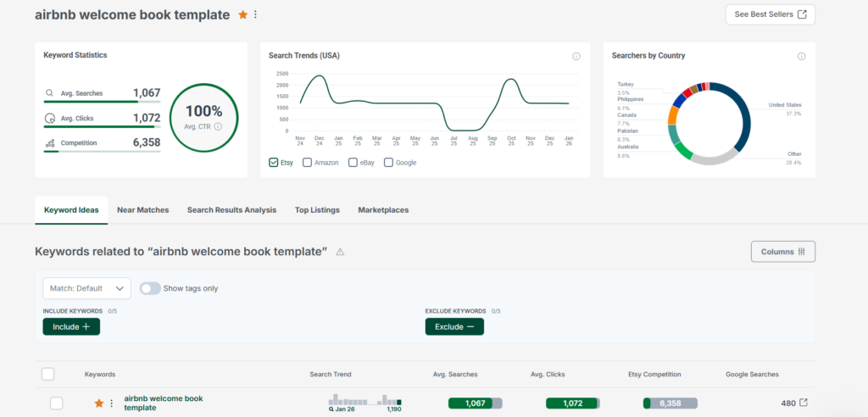Enable the Google trend checkbox
868x417 pixels.
point(388,162)
